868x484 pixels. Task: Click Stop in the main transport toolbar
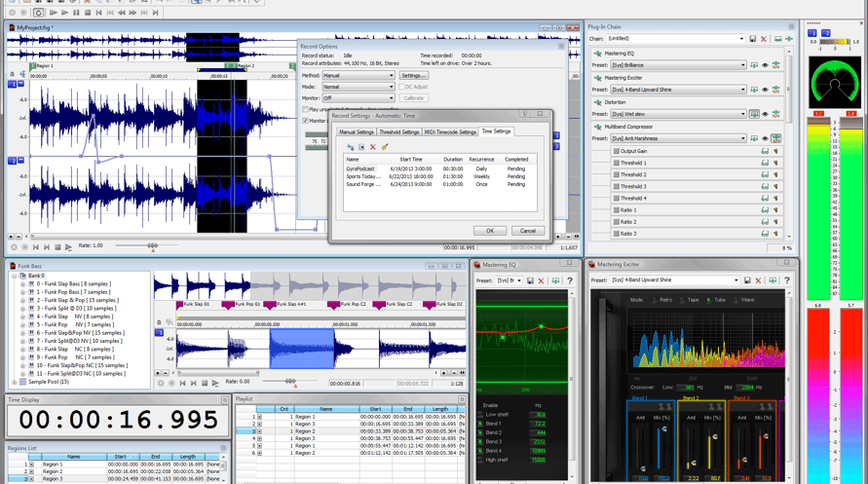click(x=88, y=12)
